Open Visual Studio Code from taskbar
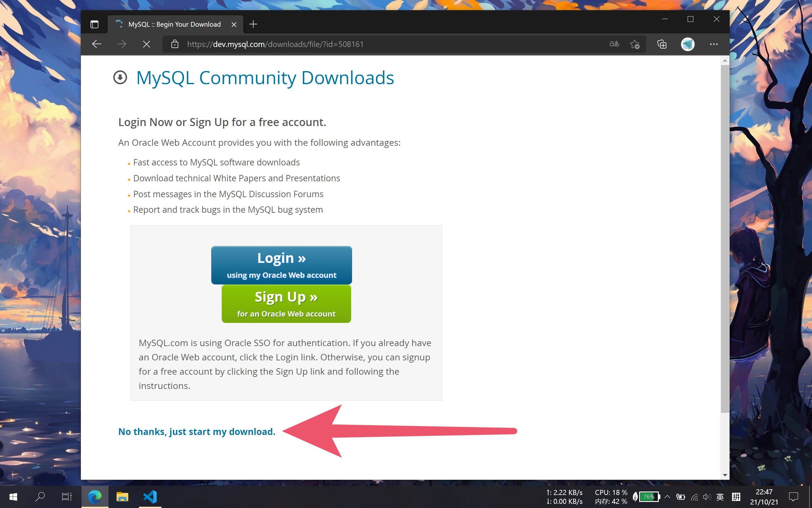This screenshot has width=812, height=508. 150,497
